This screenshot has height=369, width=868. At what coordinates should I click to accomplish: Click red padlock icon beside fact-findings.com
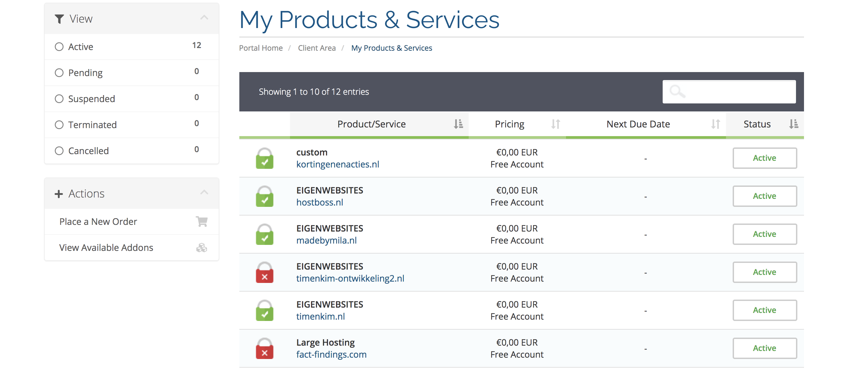point(265,348)
